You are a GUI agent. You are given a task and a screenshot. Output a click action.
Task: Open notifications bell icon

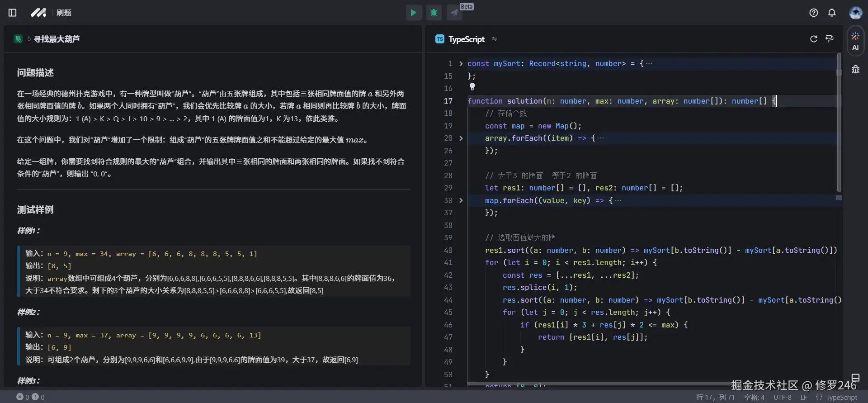coord(832,13)
